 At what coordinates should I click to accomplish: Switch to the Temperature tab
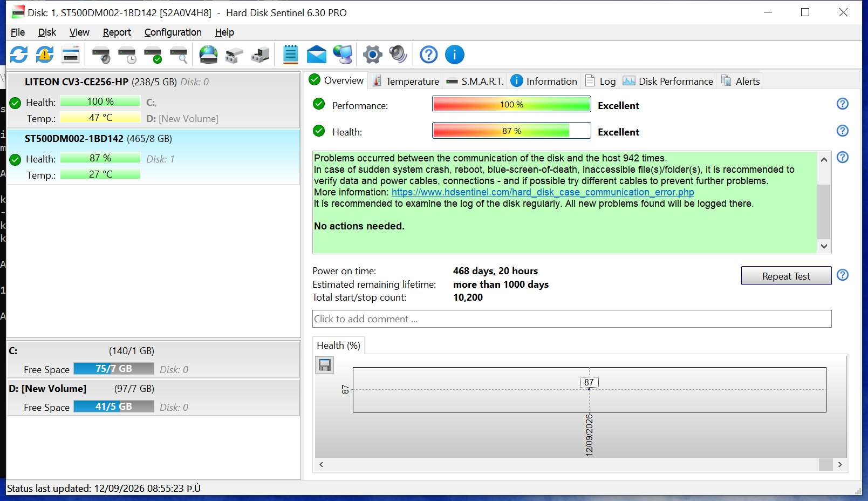pos(406,81)
